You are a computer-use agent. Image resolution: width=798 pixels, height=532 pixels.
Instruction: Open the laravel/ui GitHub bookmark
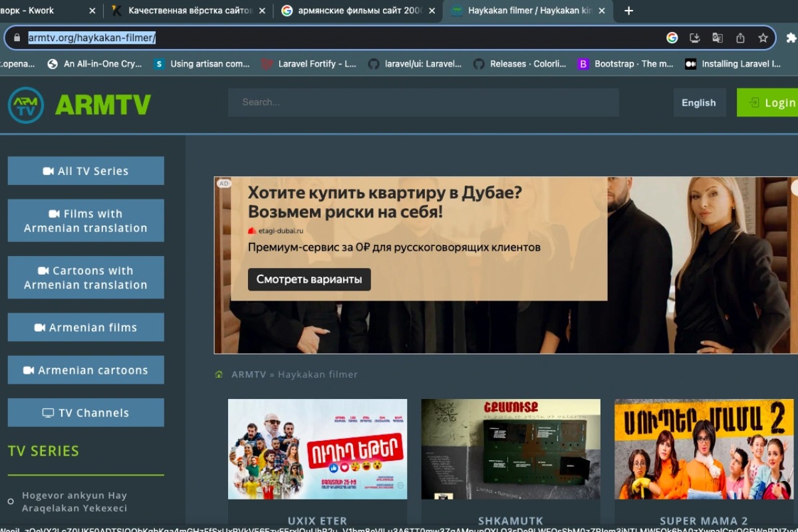415,64
